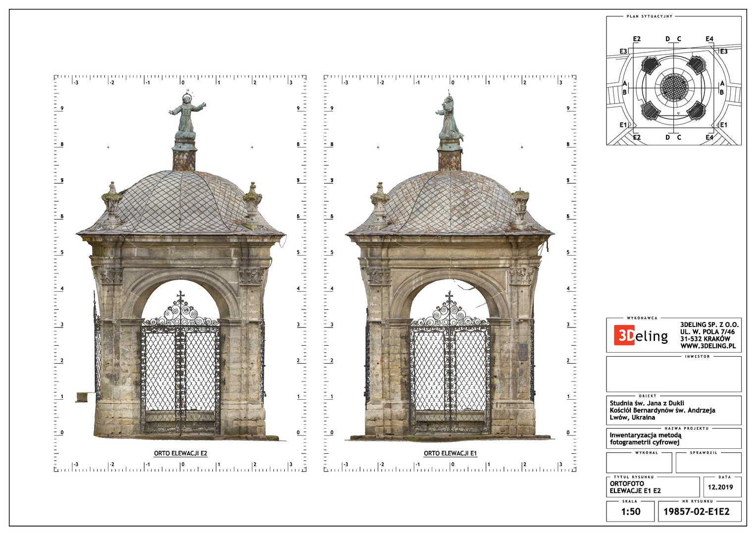Image resolution: width=756 pixels, height=535 pixels.
Task: Select drawing number 19857-02-E1E2
Action: pyautogui.click(x=699, y=512)
